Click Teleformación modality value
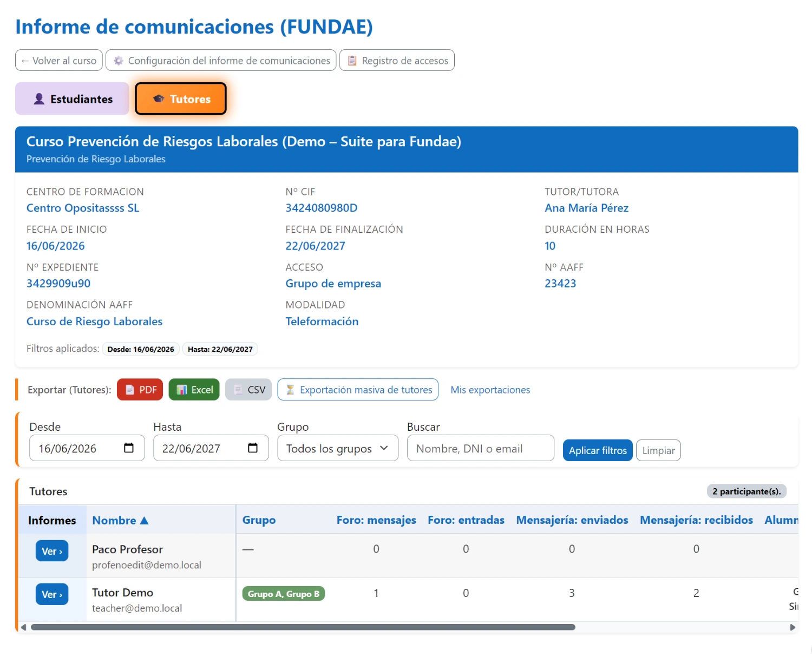This screenshot has width=812, height=663. [322, 321]
